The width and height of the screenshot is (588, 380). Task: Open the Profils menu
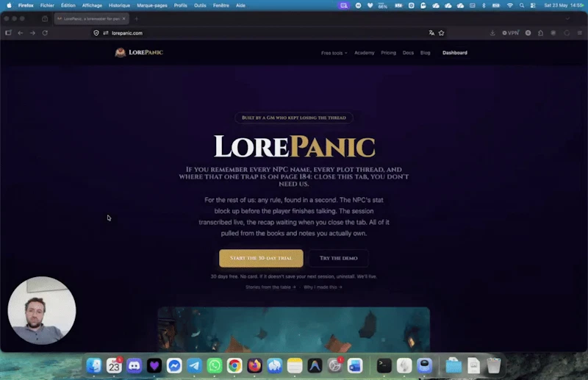(x=180, y=5)
